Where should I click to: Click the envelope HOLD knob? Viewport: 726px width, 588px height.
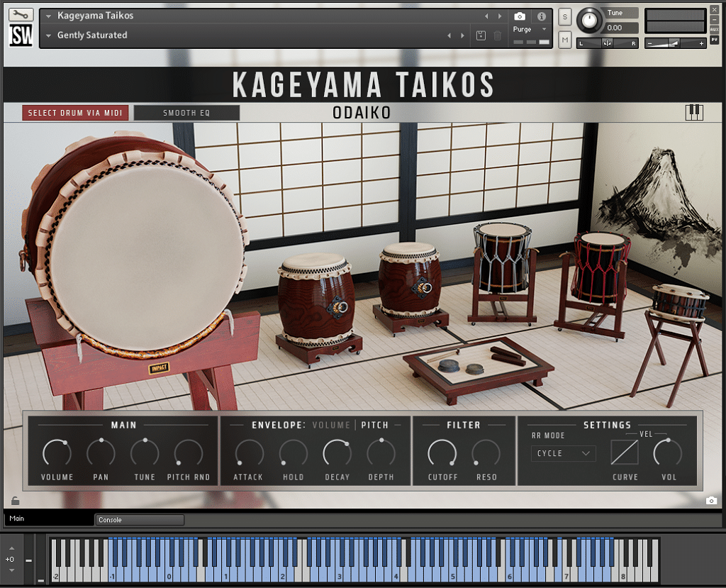293,453
